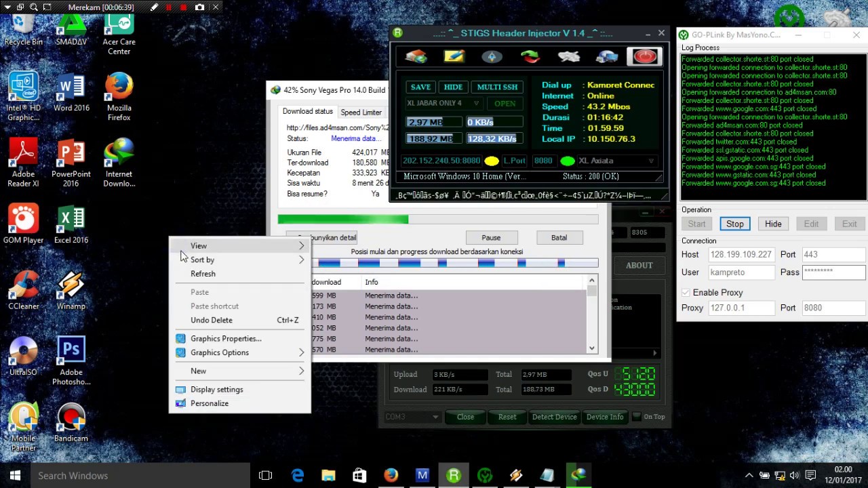Take a screenshot with Bandicam camera icon
The height and width of the screenshot is (488, 868).
pos(200,7)
